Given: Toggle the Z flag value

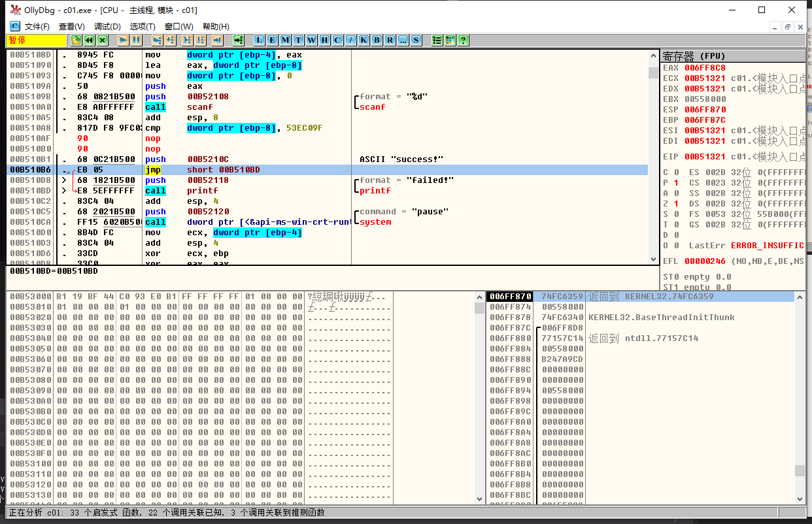Looking at the screenshot, I should [x=675, y=204].
